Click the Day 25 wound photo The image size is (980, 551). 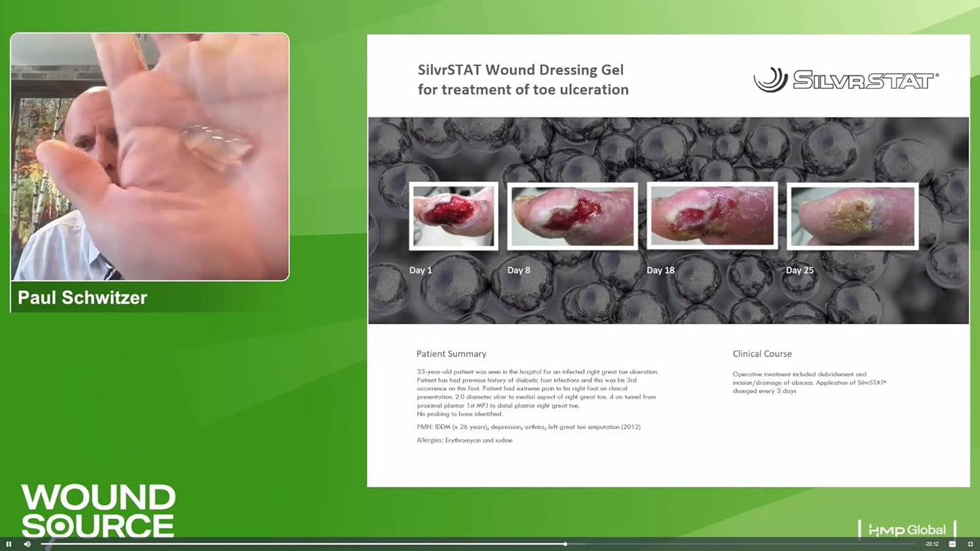(852, 216)
